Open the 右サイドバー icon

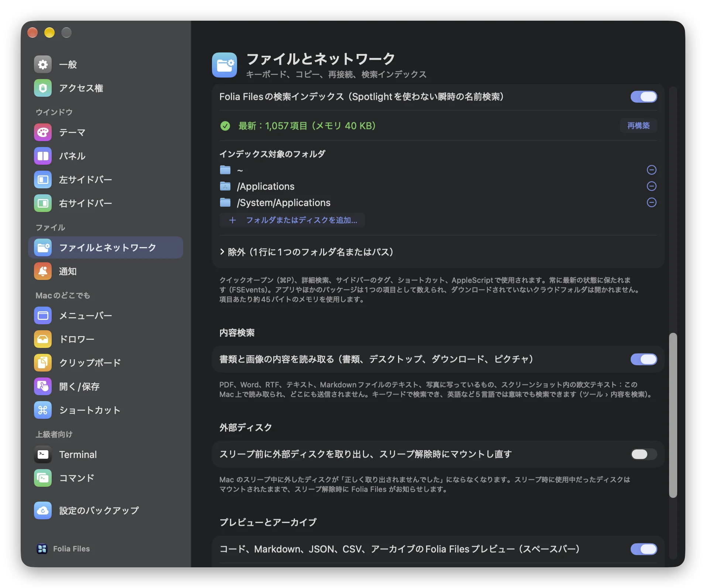[43, 203]
